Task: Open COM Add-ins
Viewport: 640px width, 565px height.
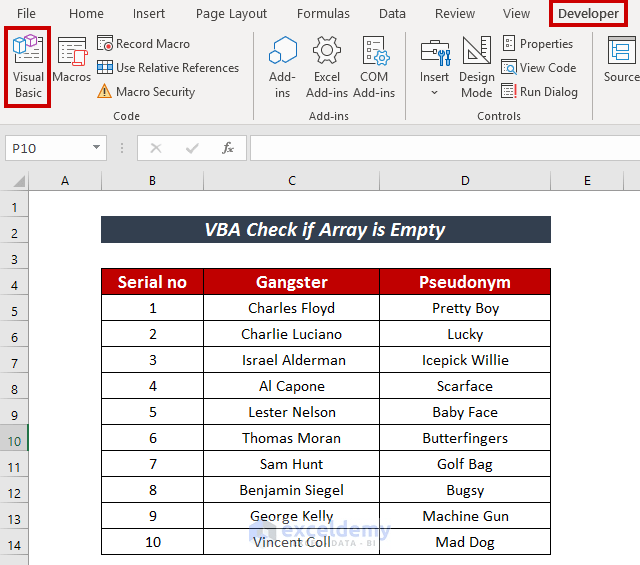Action: [374, 67]
